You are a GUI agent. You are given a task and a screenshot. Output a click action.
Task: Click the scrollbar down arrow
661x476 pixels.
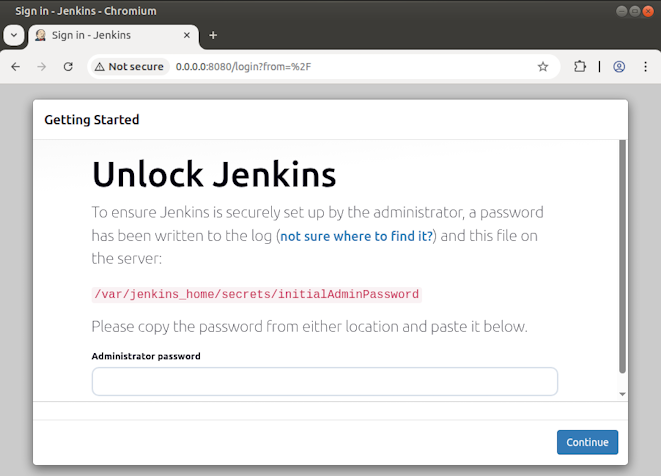pyautogui.click(x=623, y=394)
